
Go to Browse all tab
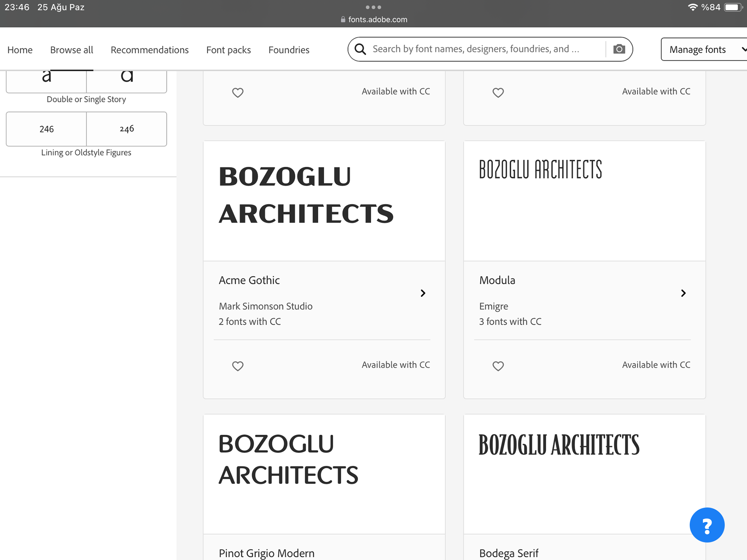[x=72, y=50]
